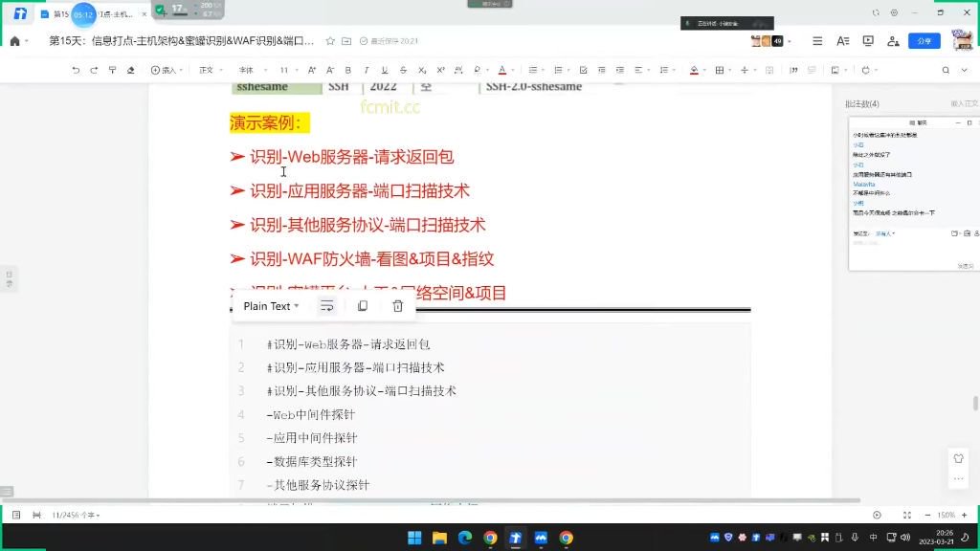Decrease font size with A- icon
The width and height of the screenshot is (980, 551).
330,70
